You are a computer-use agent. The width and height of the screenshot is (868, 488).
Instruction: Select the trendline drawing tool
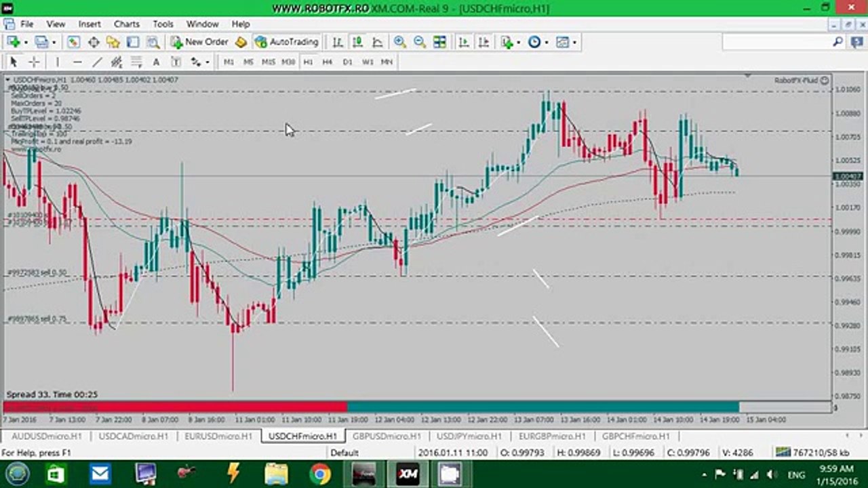click(97, 62)
